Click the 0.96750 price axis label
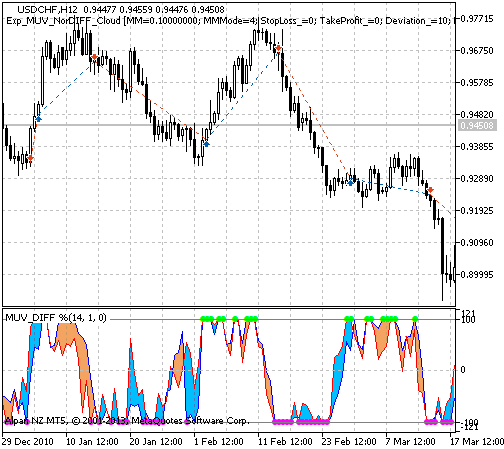 tap(477, 51)
